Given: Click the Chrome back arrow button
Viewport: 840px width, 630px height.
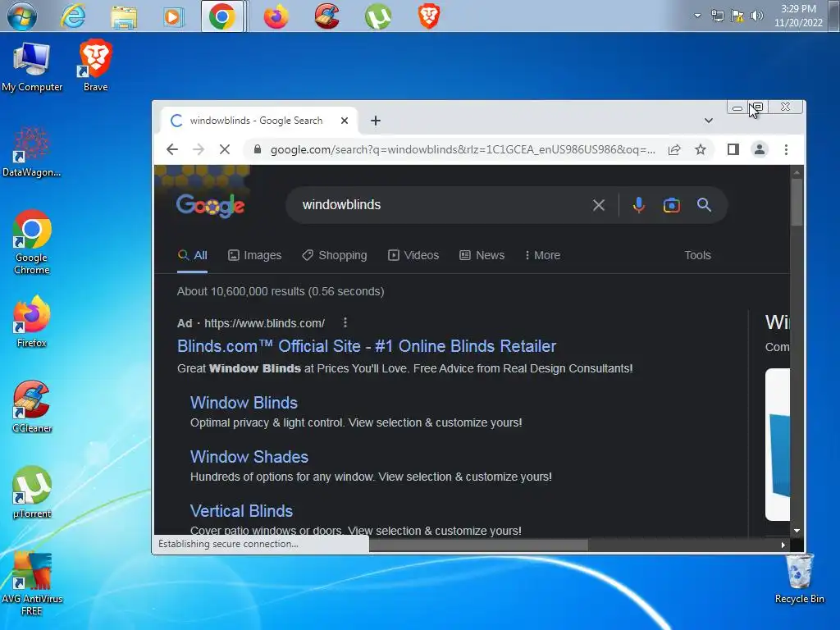Looking at the screenshot, I should click(172, 149).
